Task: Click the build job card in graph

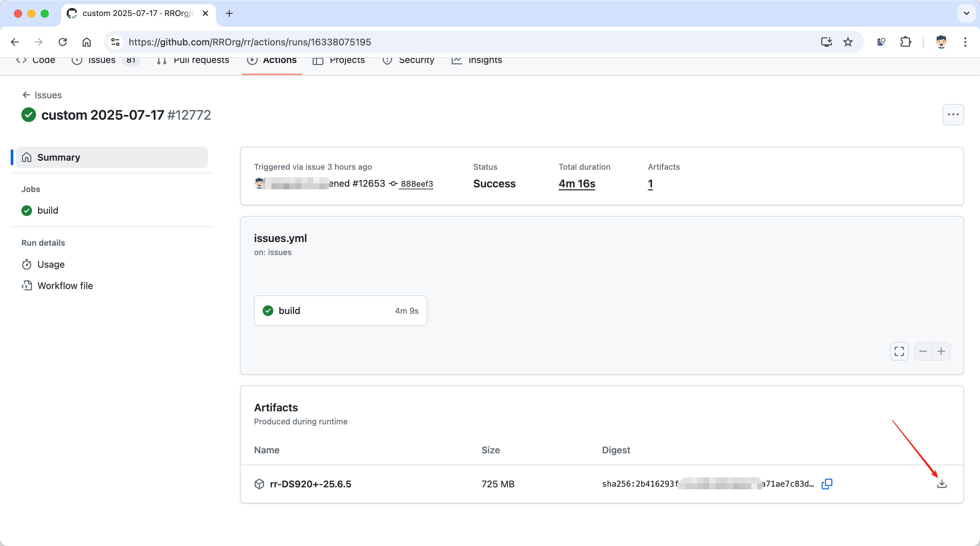Action: (x=340, y=310)
